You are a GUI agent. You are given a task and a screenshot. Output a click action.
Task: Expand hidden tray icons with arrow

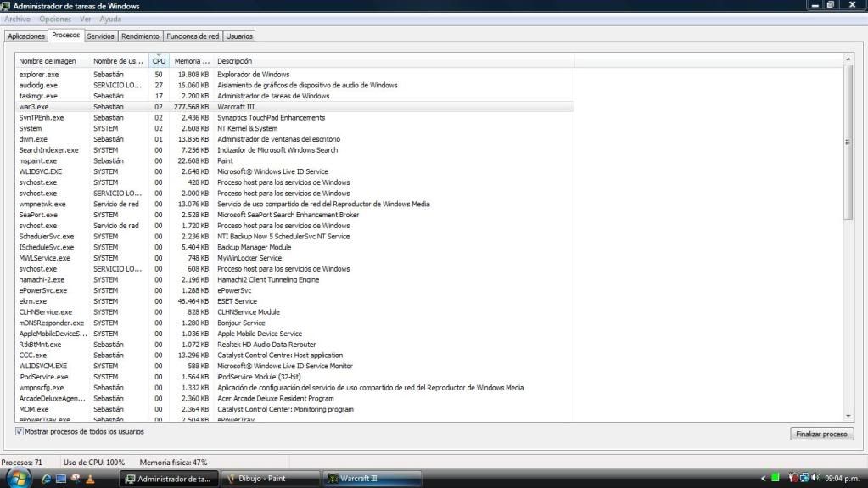[764, 478]
